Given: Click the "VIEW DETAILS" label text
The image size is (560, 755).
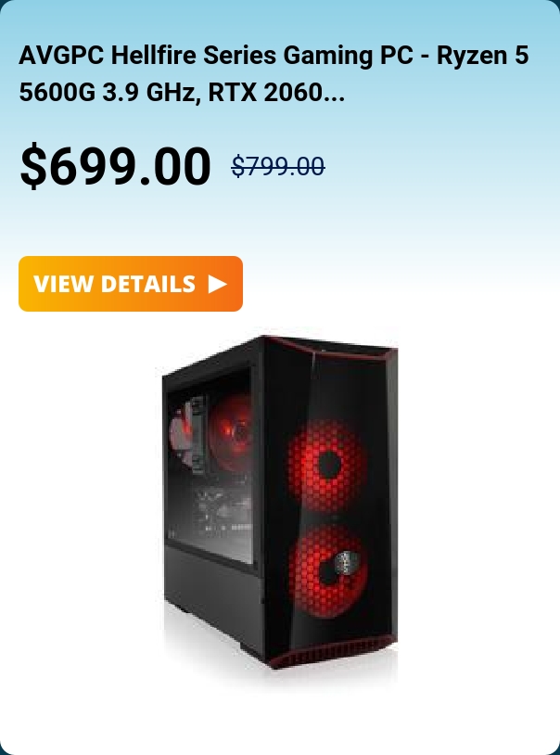Looking at the screenshot, I should pos(115,284).
